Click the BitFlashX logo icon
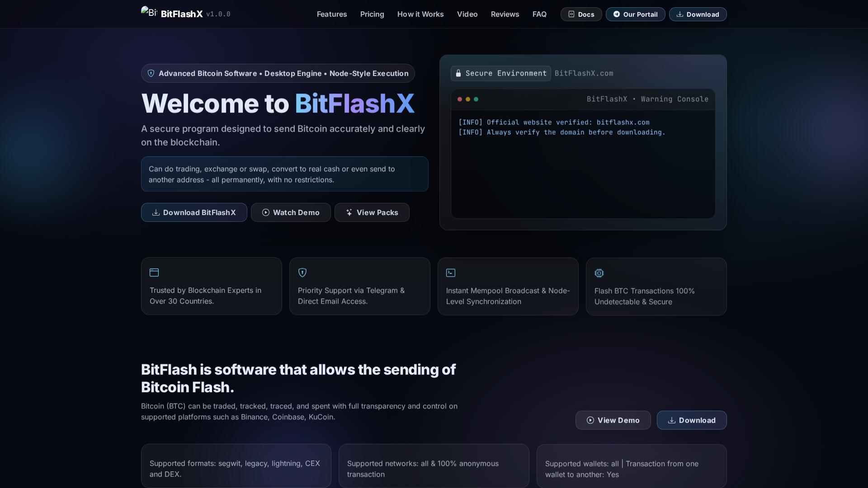 pyautogui.click(x=149, y=13)
